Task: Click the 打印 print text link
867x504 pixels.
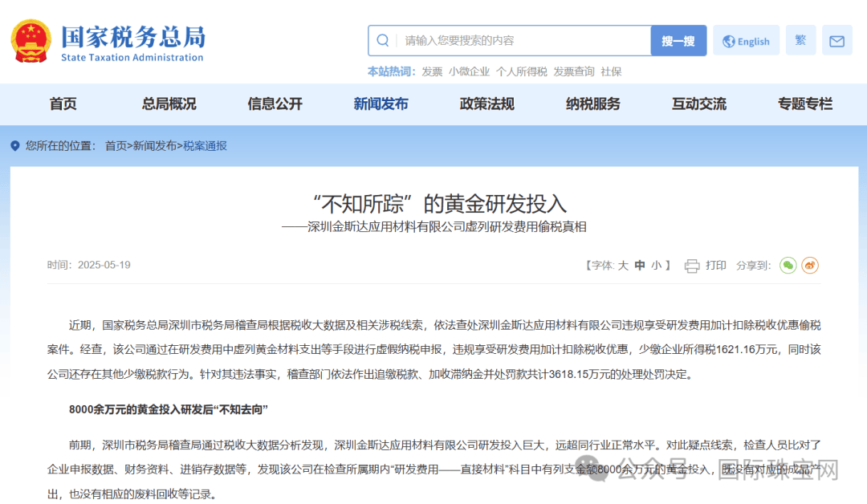Action: tap(716, 266)
